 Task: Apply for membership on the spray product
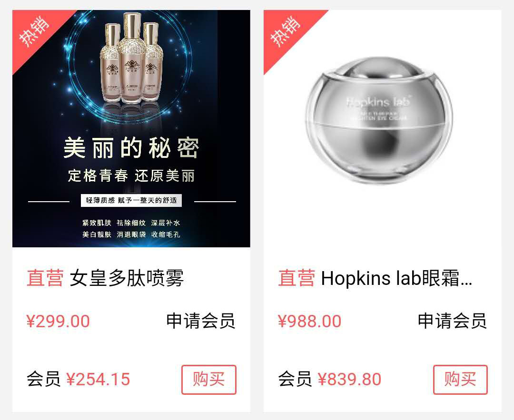coord(201,321)
